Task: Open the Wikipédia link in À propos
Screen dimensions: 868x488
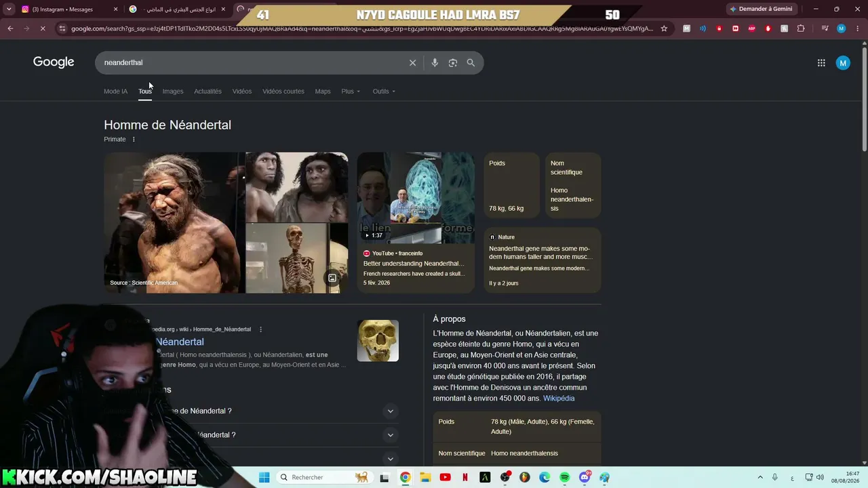Action: tap(559, 399)
